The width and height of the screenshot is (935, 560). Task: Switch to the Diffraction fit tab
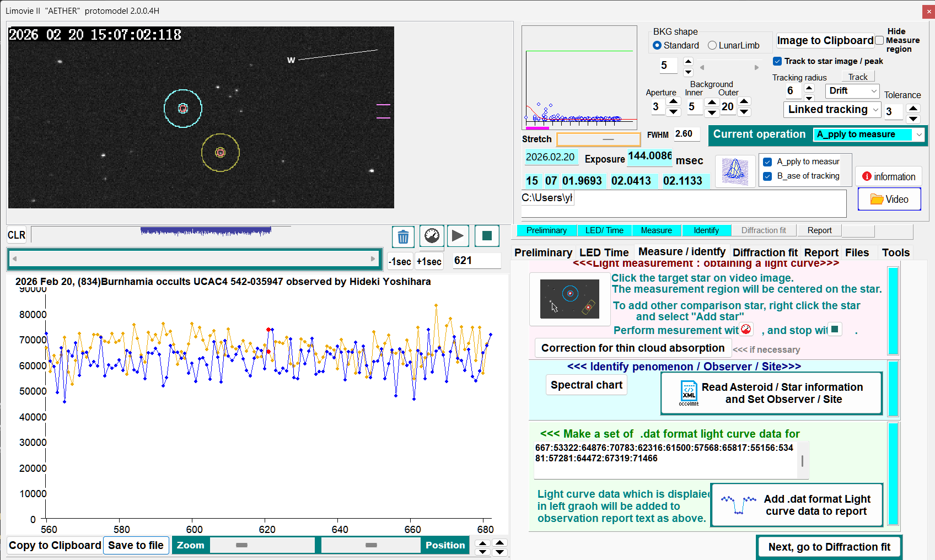pyautogui.click(x=765, y=252)
